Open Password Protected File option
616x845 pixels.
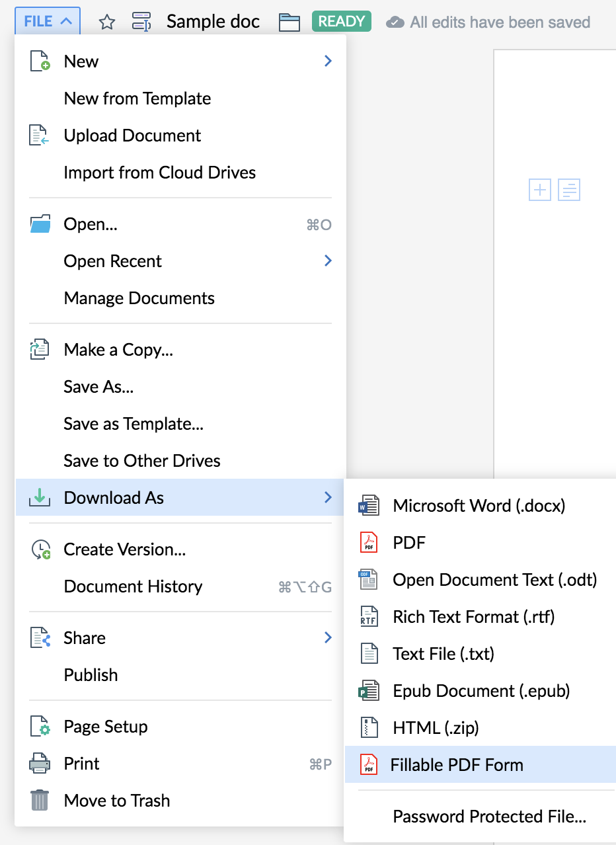[489, 817]
